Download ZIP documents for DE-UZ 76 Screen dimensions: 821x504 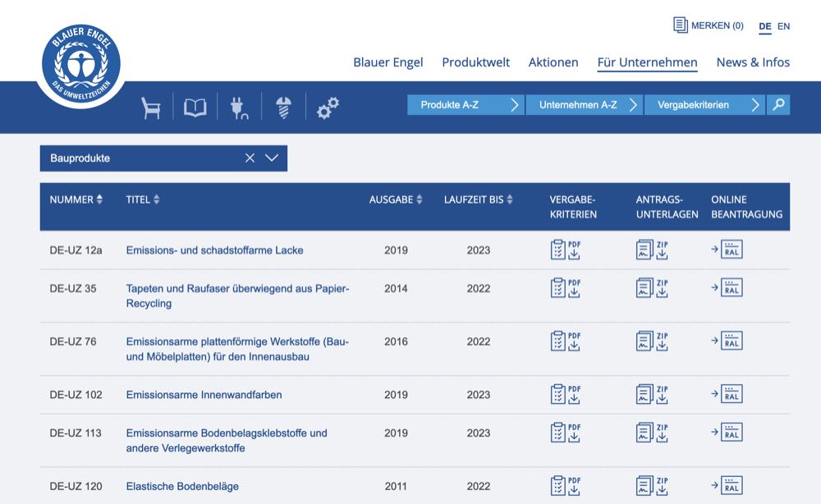click(x=652, y=341)
